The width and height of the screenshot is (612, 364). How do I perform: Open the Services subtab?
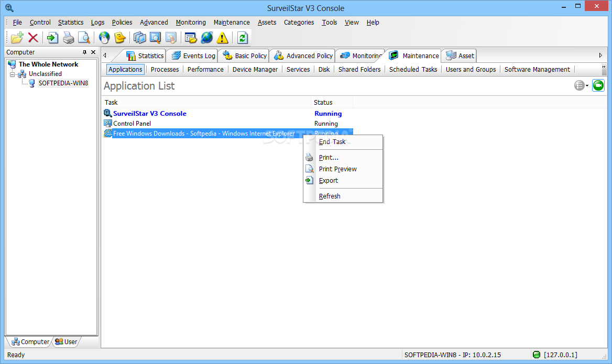[x=298, y=70]
